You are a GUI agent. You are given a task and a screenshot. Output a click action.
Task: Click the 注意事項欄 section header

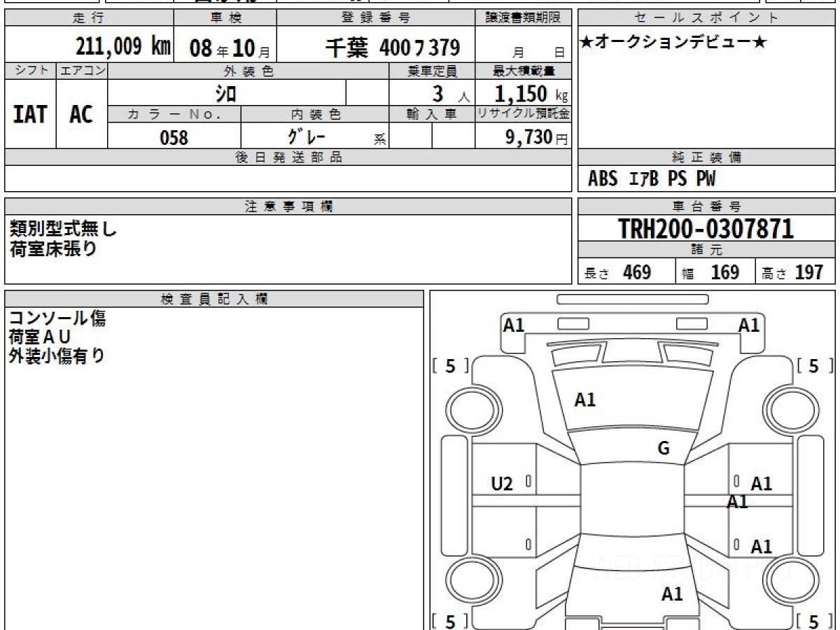click(x=288, y=206)
